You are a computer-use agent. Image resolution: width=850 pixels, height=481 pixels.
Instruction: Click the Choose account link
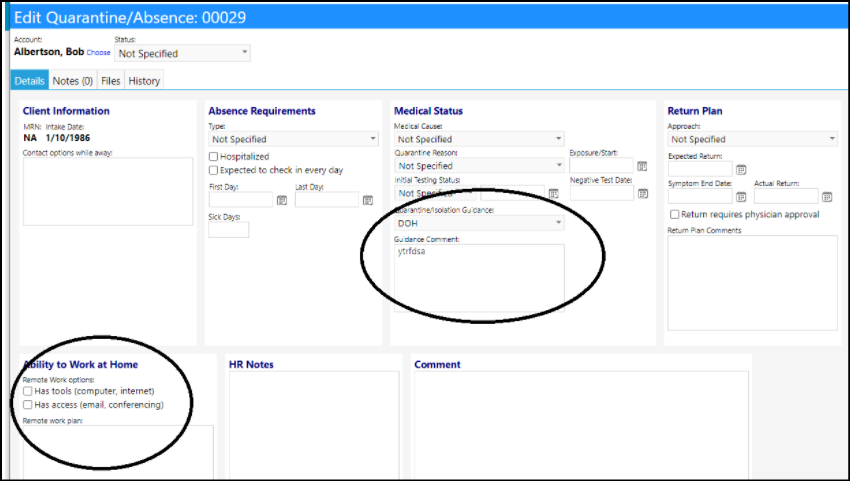[x=99, y=53]
